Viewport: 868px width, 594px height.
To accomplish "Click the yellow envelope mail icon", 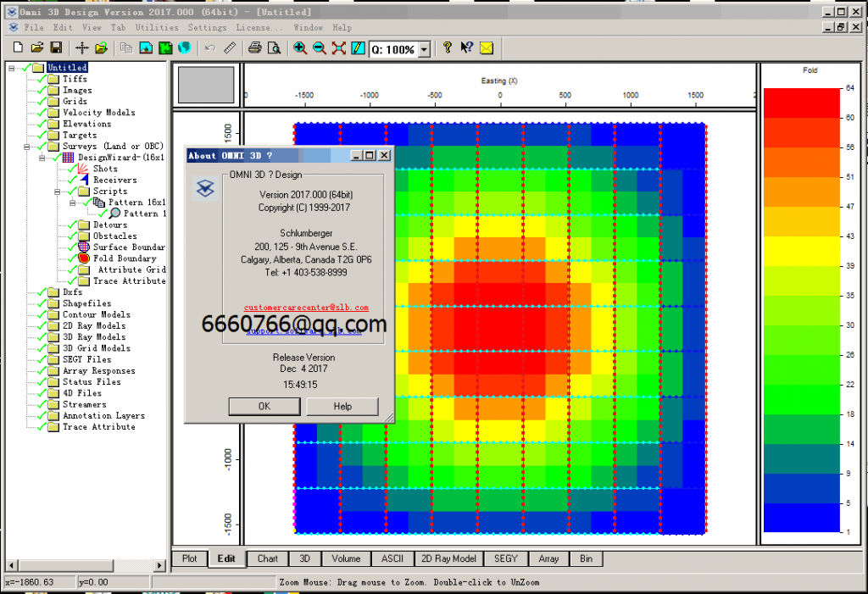I will coord(486,47).
